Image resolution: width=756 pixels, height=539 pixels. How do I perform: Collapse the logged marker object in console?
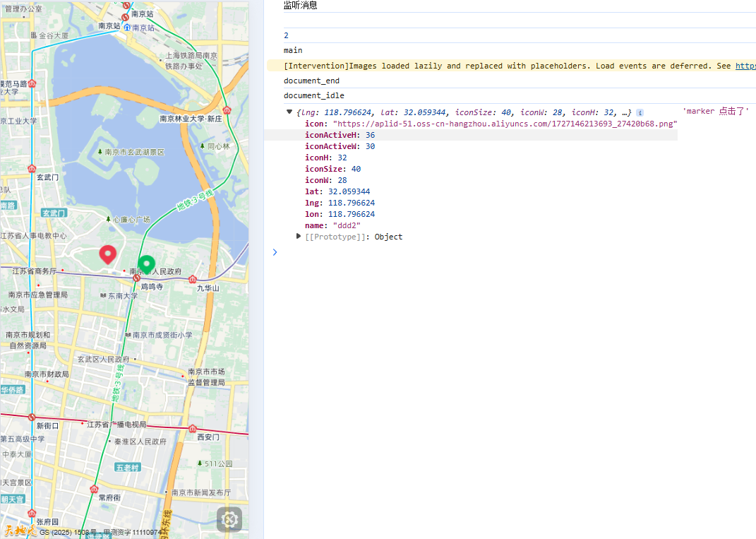coord(289,112)
